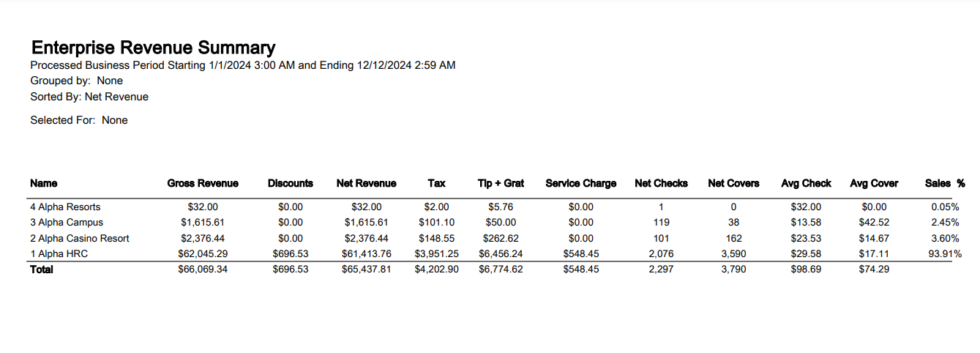Select the 3 Alpha Campus row name

click(x=67, y=223)
